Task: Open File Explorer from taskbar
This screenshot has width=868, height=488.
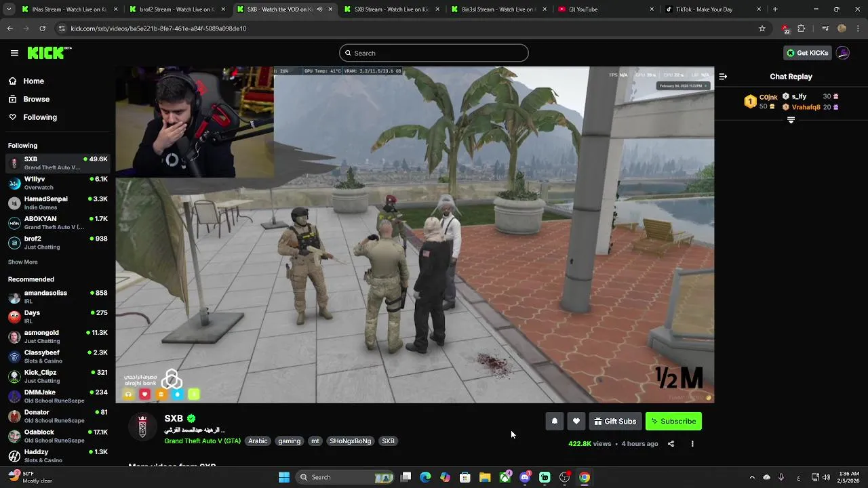Action: (485, 477)
